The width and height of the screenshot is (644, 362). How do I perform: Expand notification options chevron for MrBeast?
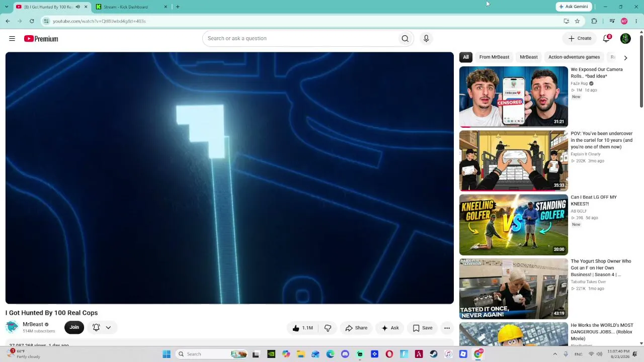(x=108, y=327)
